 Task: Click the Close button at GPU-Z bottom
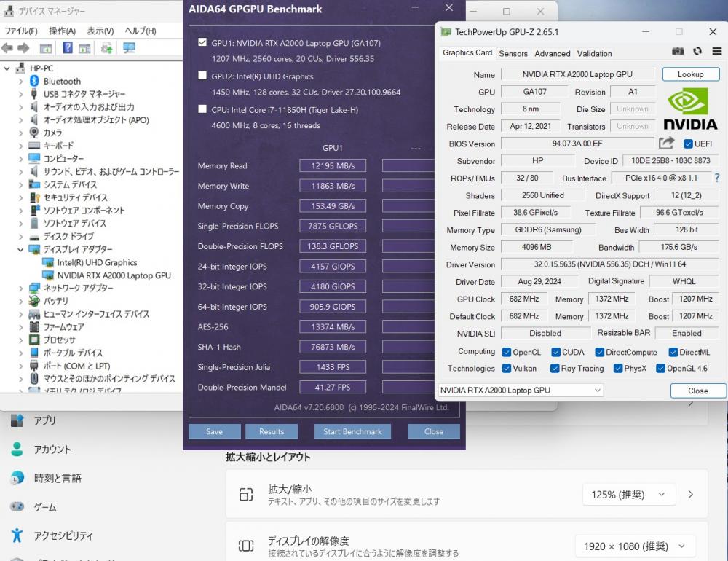pyautogui.click(x=698, y=391)
